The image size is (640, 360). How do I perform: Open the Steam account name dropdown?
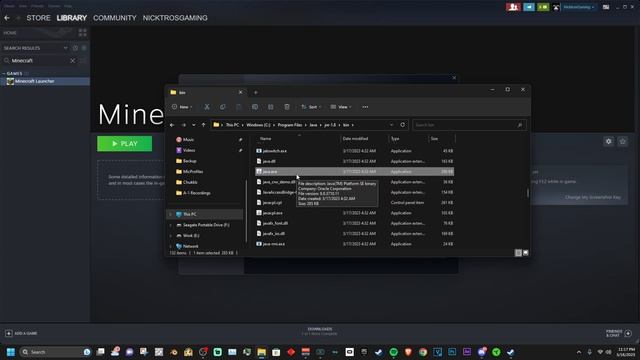578,7
